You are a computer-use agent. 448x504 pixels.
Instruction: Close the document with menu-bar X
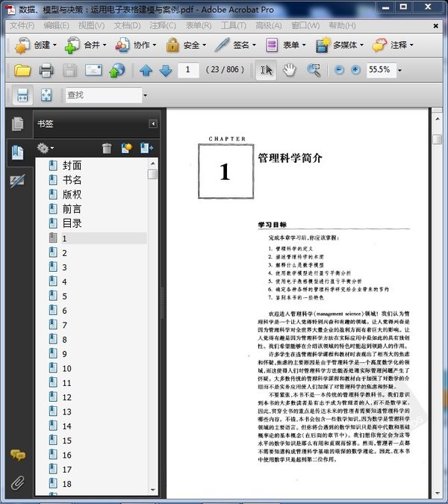[435, 25]
